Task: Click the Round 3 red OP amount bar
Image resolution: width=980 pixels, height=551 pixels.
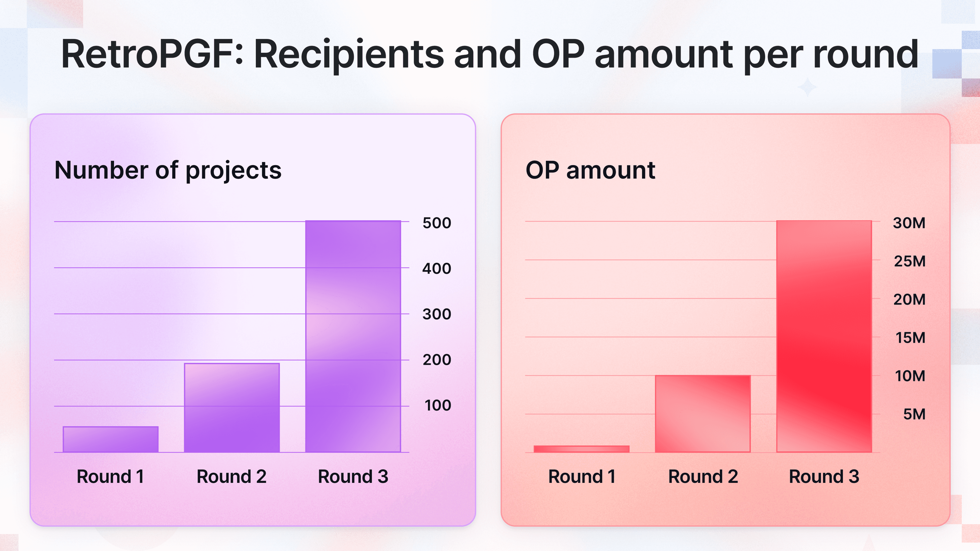Action: (x=824, y=336)
